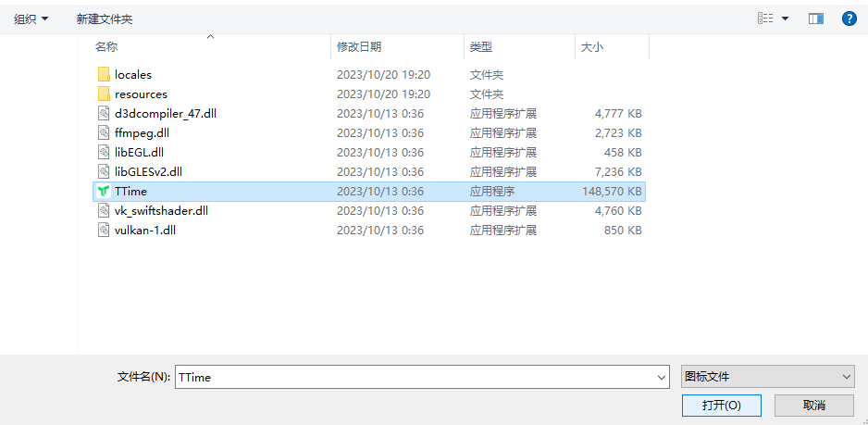Click the 4,777 KB size cell
Viewport: 868px width, 425px height.
(x=618, y=114)
